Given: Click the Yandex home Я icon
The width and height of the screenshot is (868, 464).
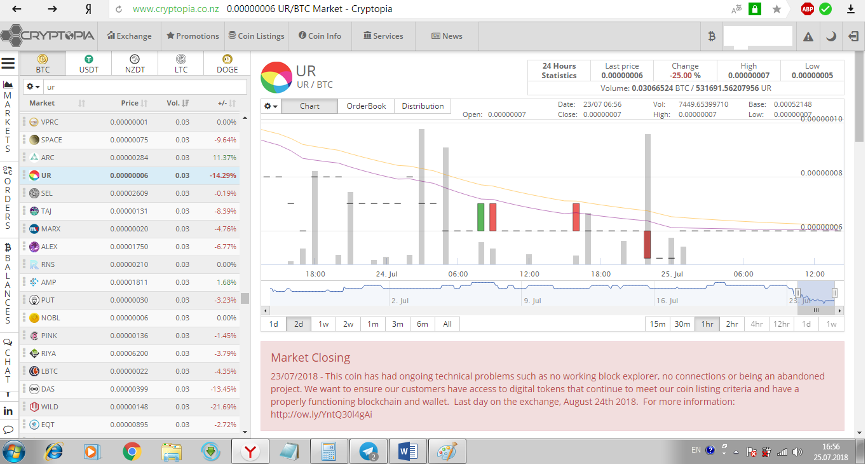Looking at the screenshot, I should tap(88, 9).
